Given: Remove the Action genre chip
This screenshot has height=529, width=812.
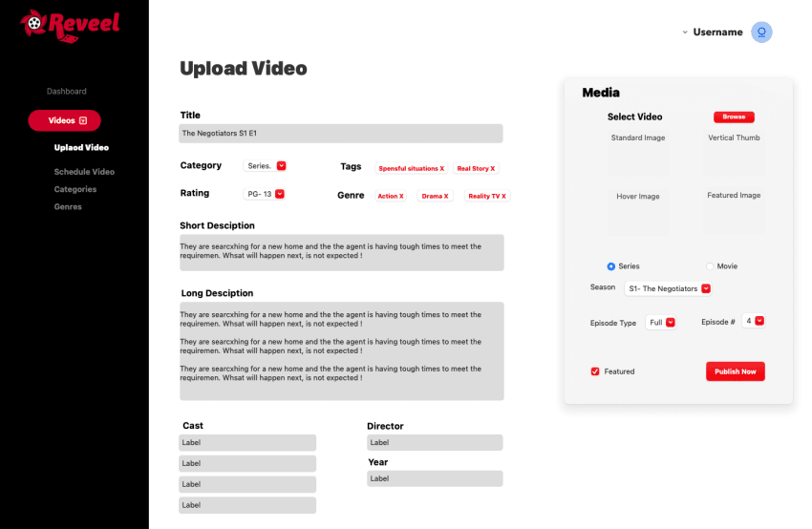Looking at the screenshot, I should click(x=401, y=196).
